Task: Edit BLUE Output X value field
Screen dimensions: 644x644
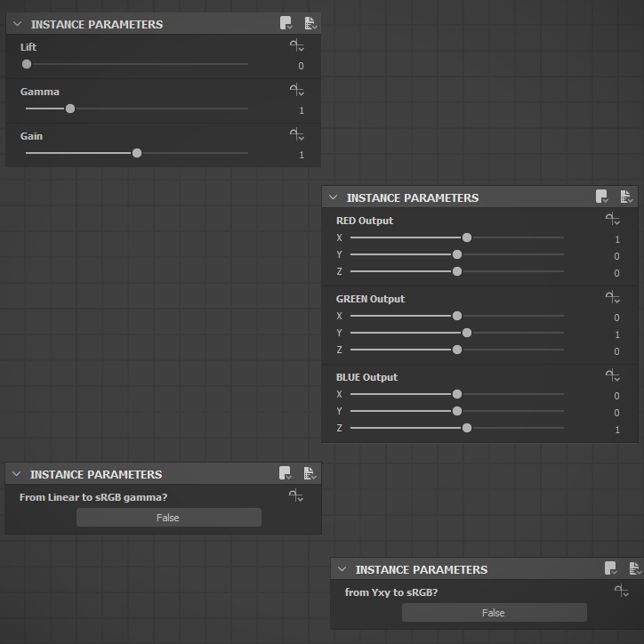Action: click(616, 396)
